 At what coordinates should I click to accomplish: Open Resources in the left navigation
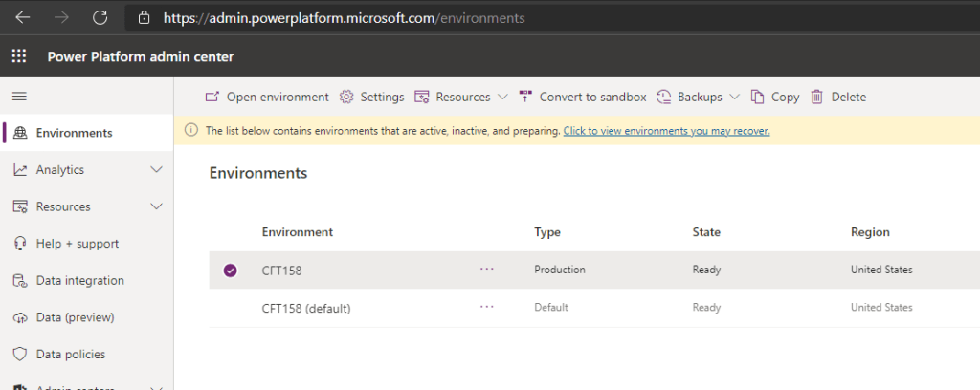[63, 206]
